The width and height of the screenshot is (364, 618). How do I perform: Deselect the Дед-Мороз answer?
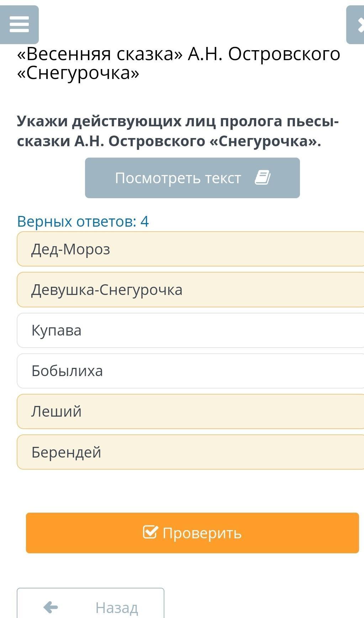coord(190,249)
